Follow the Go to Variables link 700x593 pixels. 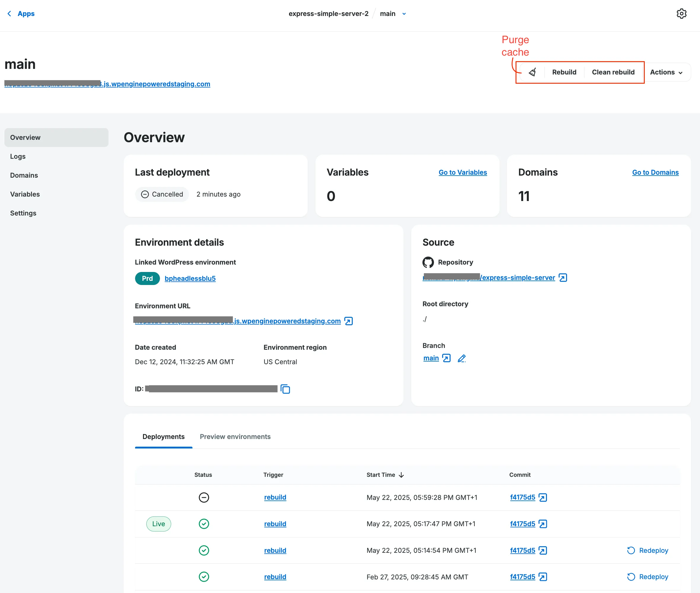pyautogui.click(x=463, y=172)
